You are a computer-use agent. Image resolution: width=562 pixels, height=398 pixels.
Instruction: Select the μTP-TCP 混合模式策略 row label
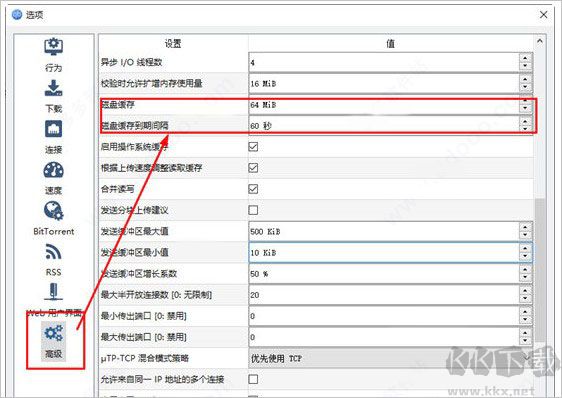pyautogui.click(x=145, y=358)
